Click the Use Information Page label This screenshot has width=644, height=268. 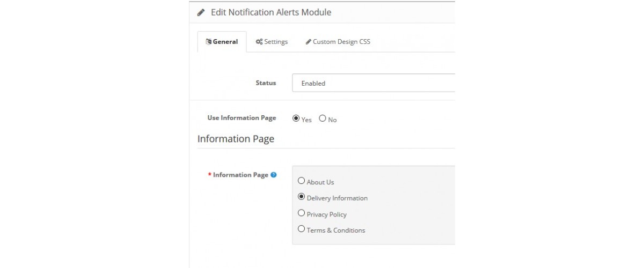point(242,118)
